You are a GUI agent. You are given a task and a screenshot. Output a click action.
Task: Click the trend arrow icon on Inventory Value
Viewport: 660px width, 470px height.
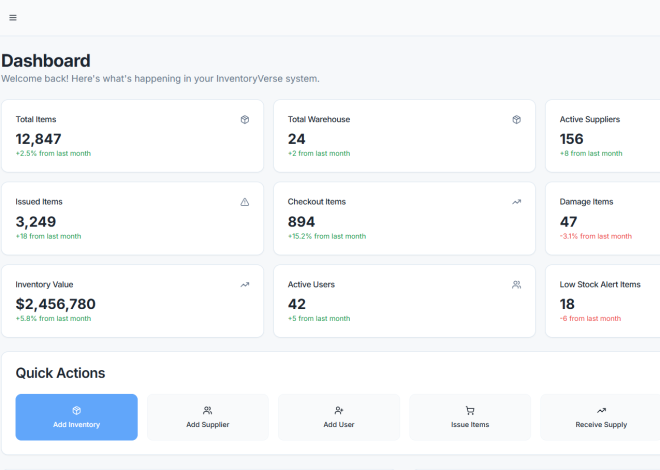[245, 285]
